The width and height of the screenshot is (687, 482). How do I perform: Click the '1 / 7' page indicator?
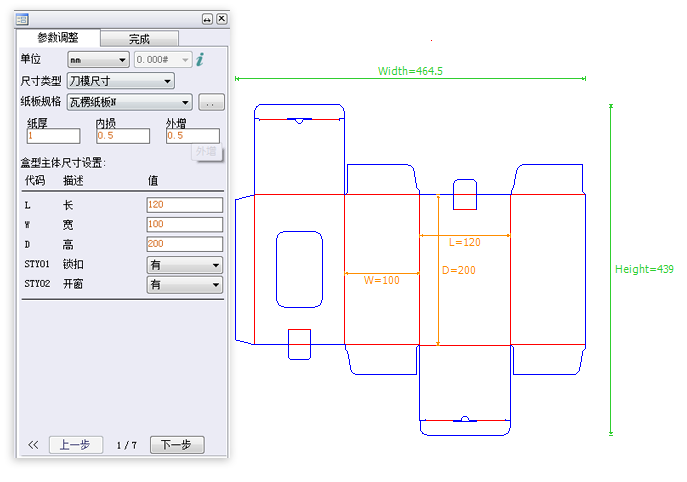tap(127, 446)
